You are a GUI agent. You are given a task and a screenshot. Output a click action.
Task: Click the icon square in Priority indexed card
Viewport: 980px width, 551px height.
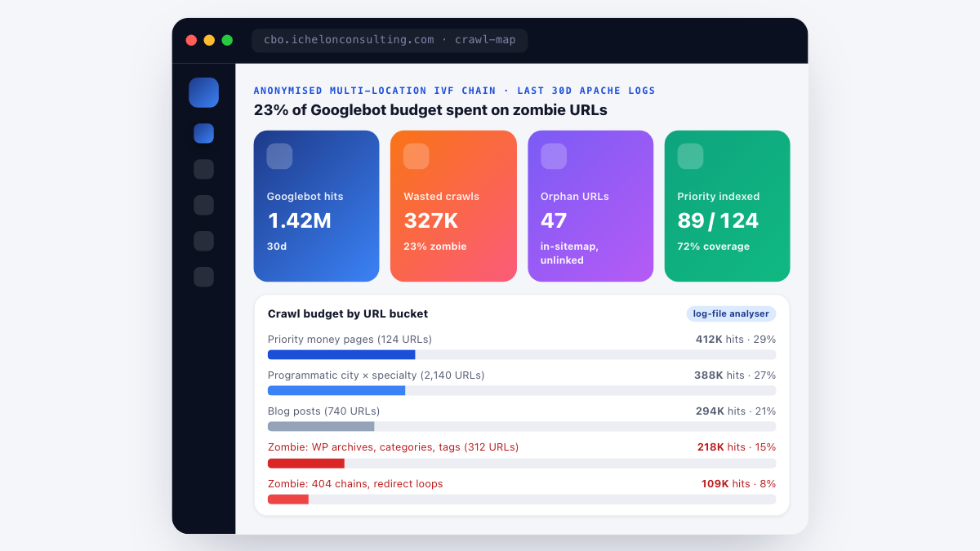[x=690, y=156]
